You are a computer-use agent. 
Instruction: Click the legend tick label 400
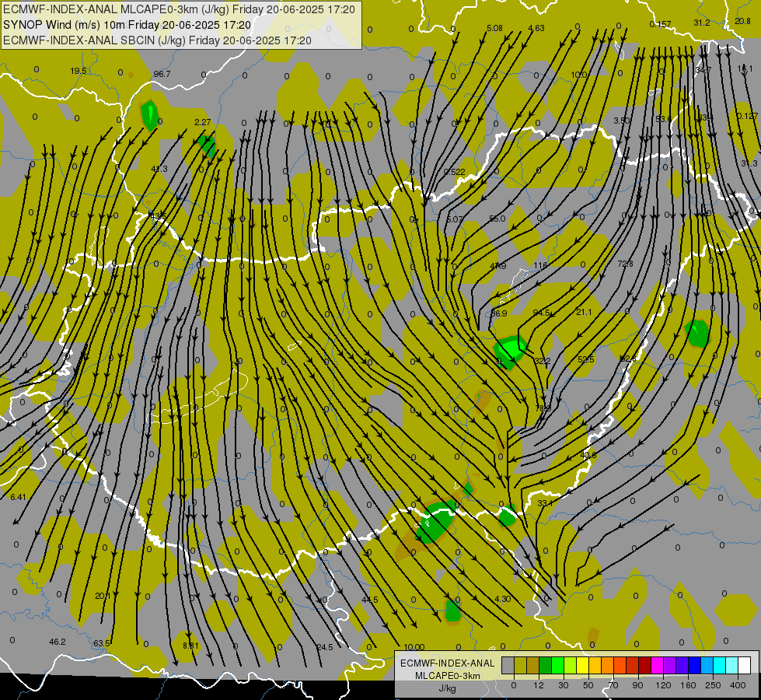(738, 685)
